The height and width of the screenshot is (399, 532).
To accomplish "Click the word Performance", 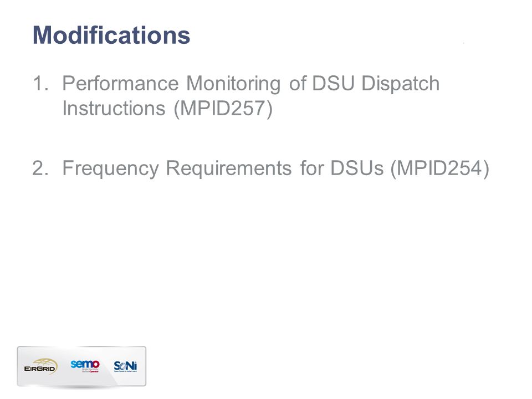I will click(120, 83).
